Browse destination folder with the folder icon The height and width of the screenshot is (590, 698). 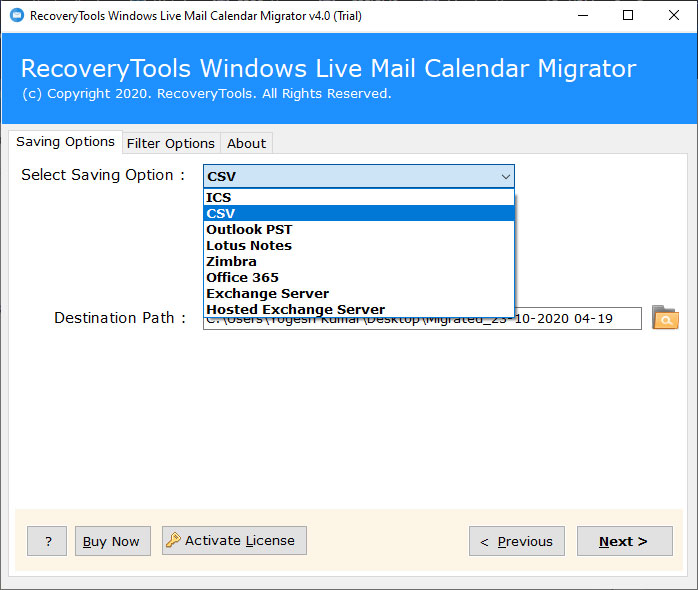[x=665, y=317]
